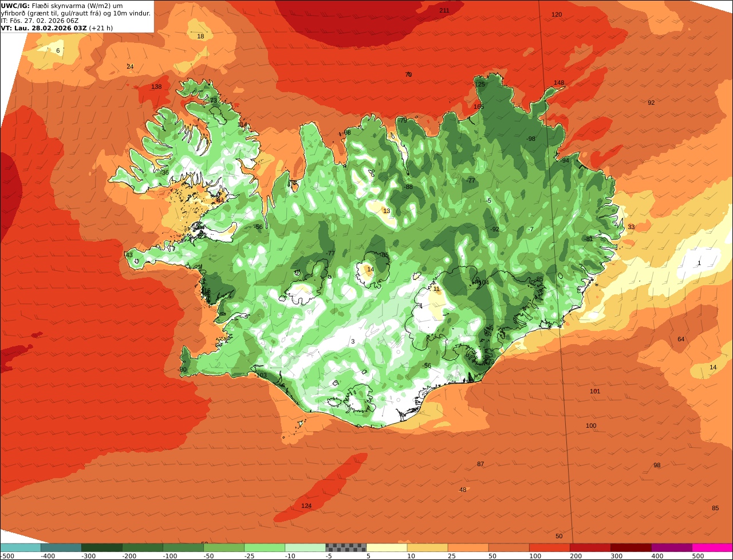Screen dimensions: 733x560
Task: Click the light teal -500 to -400 swatch
Action: coord(20,547)
